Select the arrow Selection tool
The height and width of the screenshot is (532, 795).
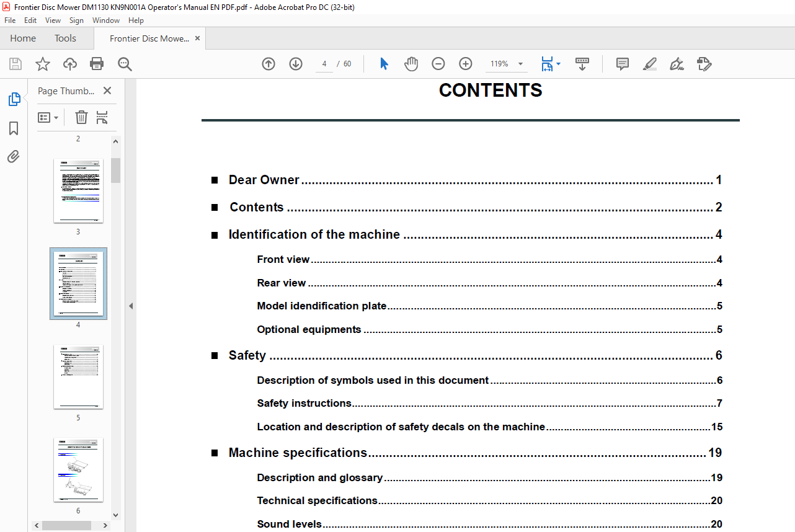click(x=384, y=64)
